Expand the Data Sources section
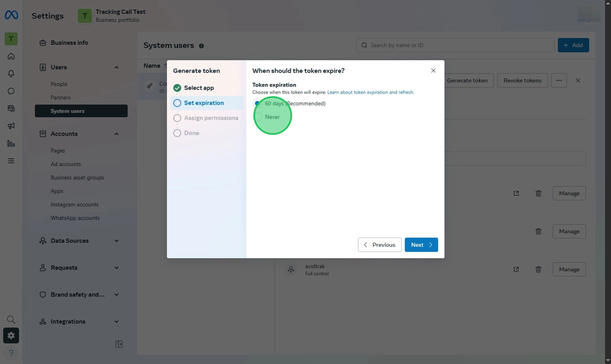 pyautogui.click(x=117, y=241)
